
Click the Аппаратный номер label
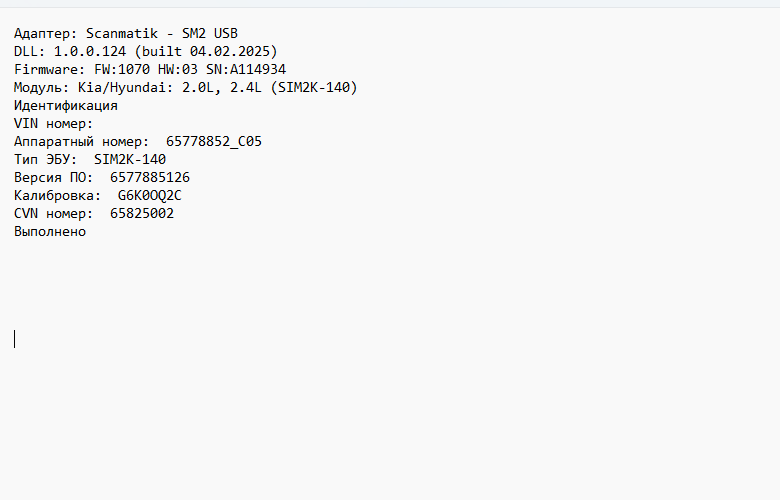(x=81, y=142)
